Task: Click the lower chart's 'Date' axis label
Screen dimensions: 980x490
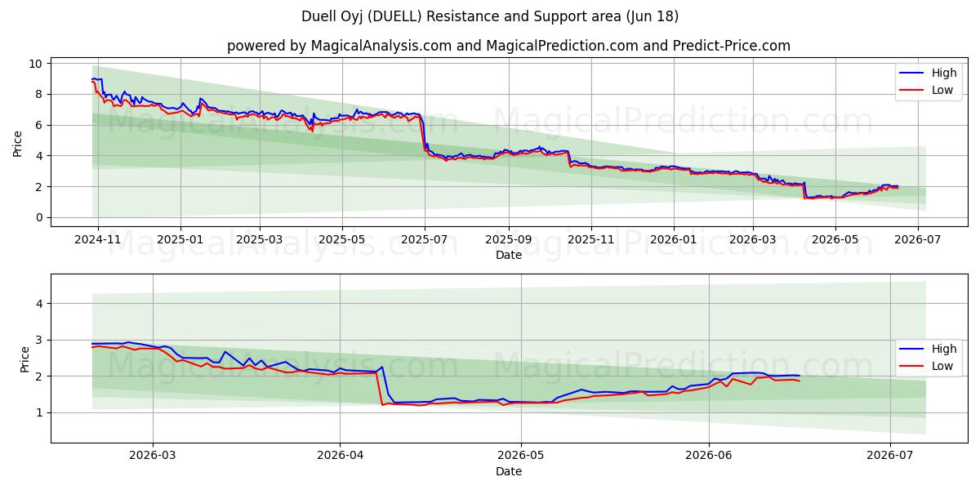Action: tap(509, 471)
